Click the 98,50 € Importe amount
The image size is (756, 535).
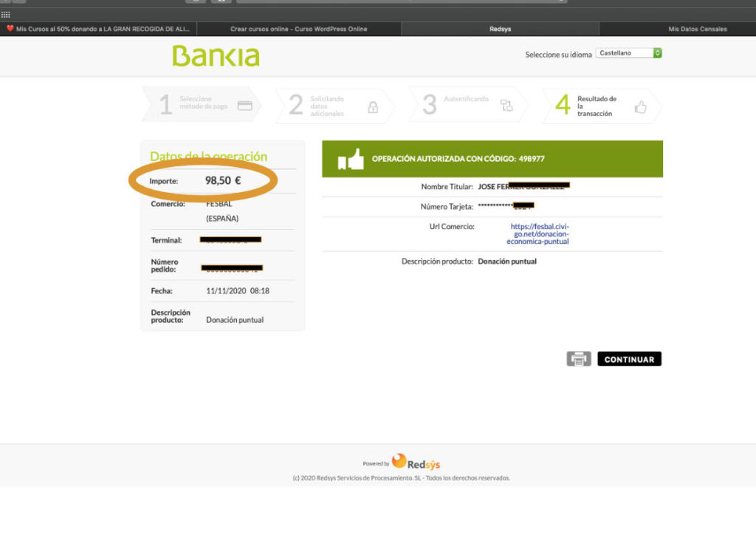pos(223,180)
